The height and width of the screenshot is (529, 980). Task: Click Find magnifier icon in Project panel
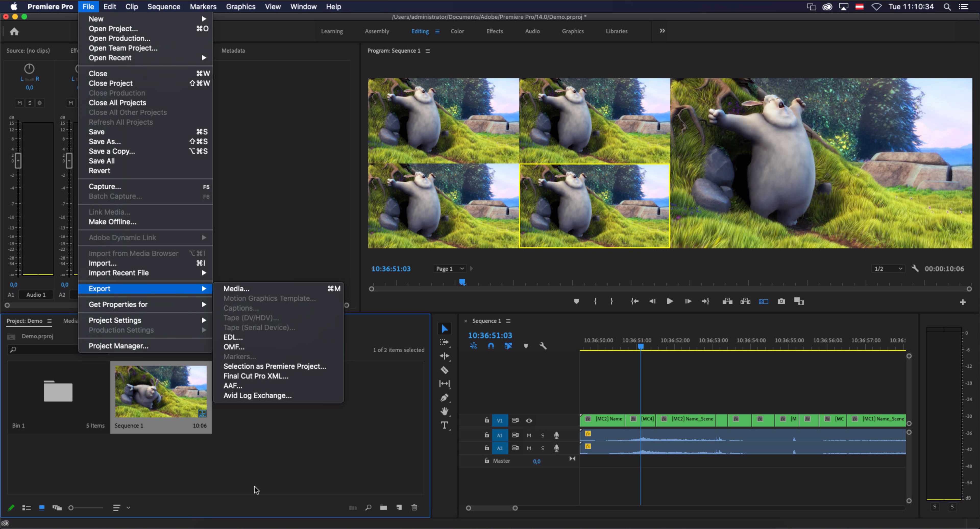click(x=368, y=507)
